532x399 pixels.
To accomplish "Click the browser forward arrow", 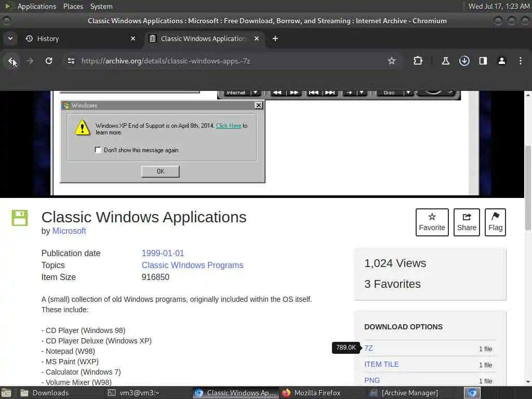I will [x=30, y=61].
